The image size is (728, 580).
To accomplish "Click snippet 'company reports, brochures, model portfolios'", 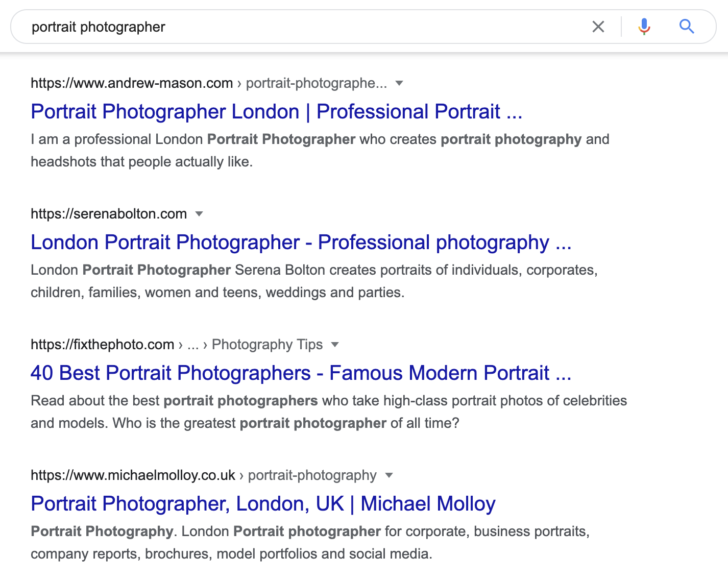I will click(x=174, y=554).
